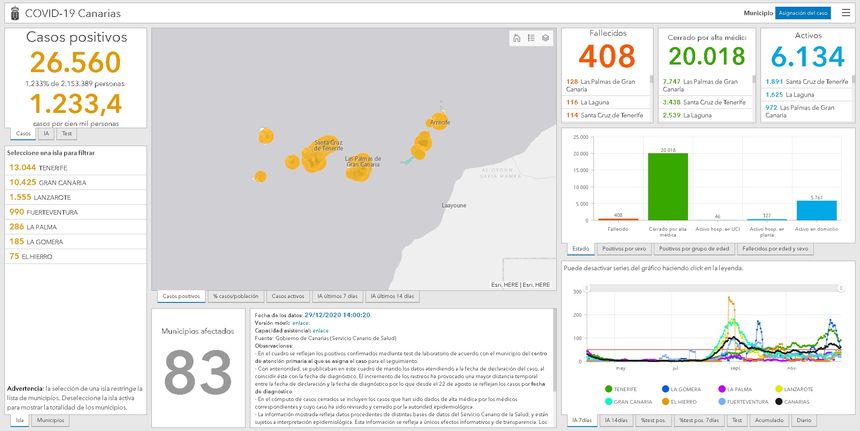Open the map legend icon
The height and width of the screenshot is (431, 860).
[531, 38]
